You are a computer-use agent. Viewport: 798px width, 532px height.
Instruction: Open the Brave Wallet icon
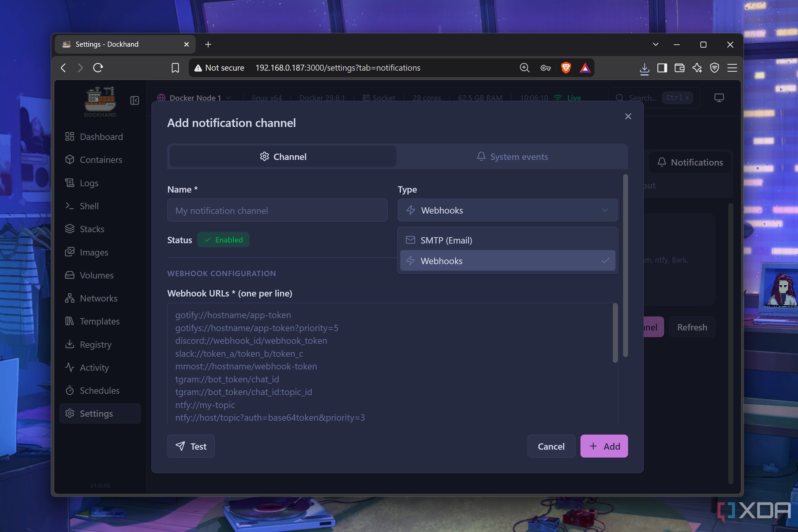coord(680,68)
